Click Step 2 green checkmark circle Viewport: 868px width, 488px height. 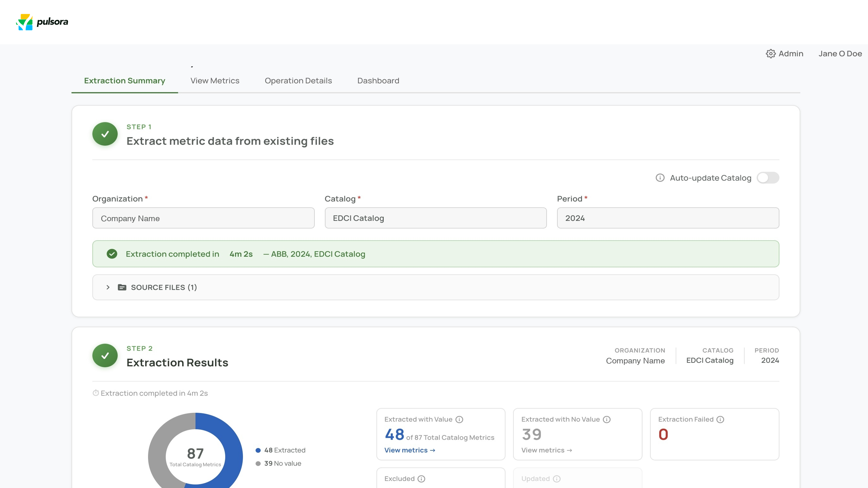[105, 356]
